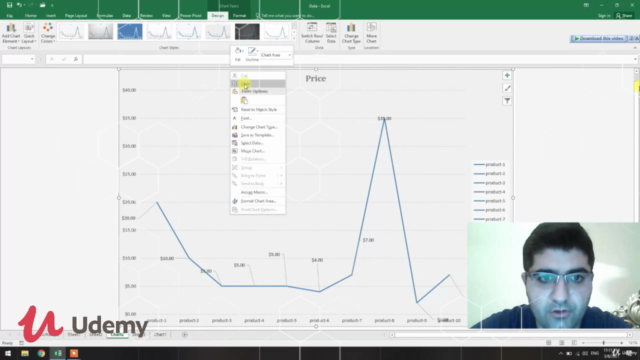Image resolution: width=640 pixels, height=360 pixels.
Task: Switch to the Insert tab
Action: tap(51, 16)
